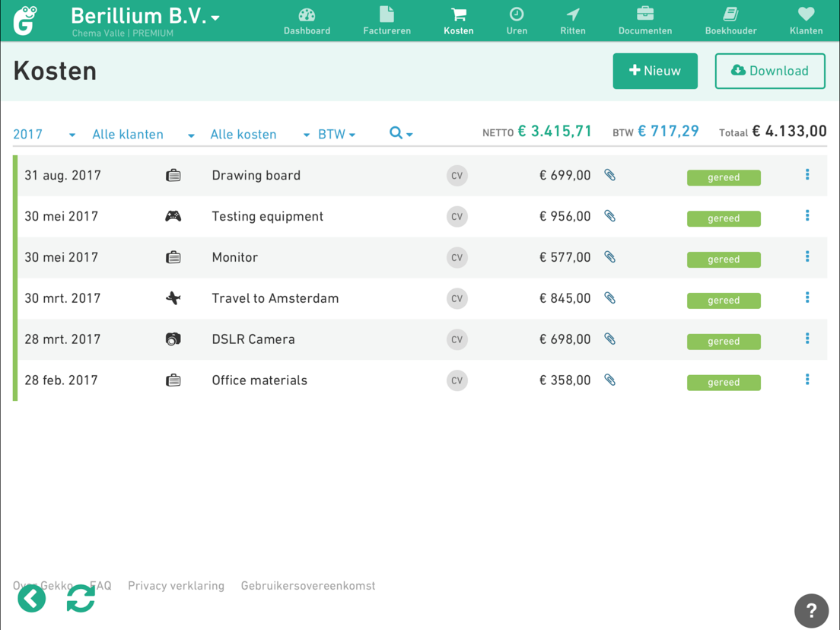Click the briefcase icon for Monitor
This screenshot has width=840, height=630.
pos(173,258)
